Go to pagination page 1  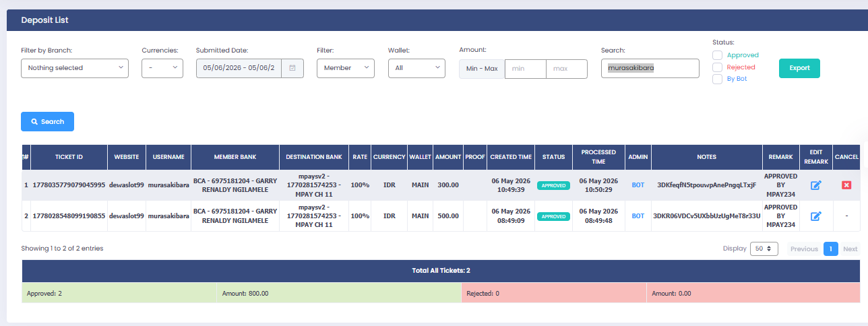click(831, 249)
